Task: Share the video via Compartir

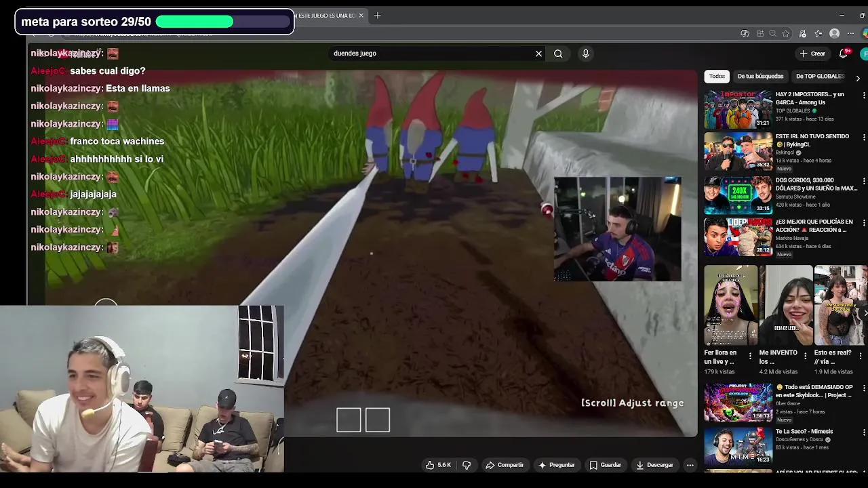Action: pos(505,465)
